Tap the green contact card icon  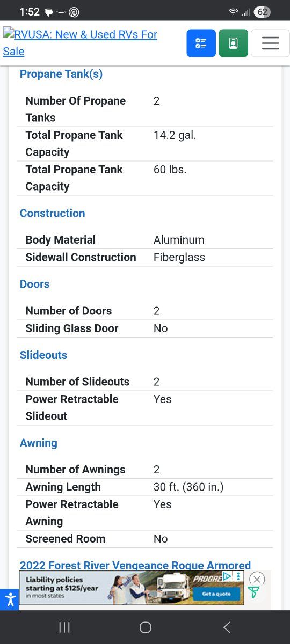233,43
